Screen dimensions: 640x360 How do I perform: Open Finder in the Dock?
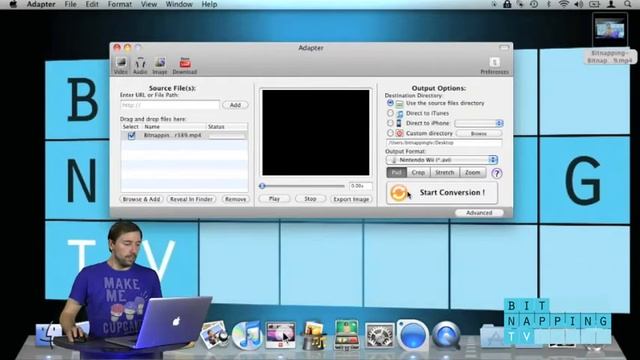point(48,335)
